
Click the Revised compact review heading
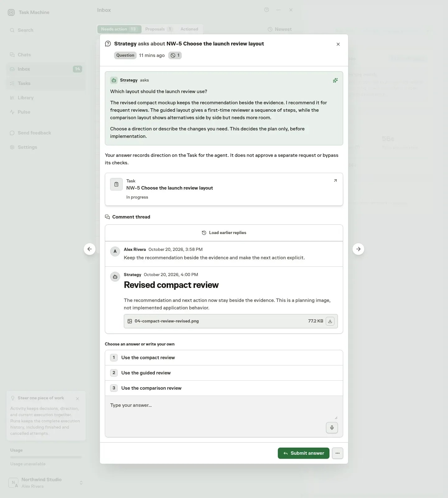click(171, 285)
